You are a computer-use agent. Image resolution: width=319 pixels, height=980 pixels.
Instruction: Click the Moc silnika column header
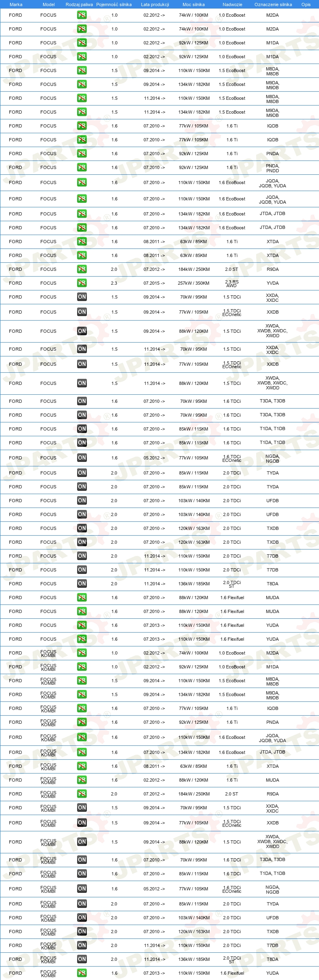(194, 4)
